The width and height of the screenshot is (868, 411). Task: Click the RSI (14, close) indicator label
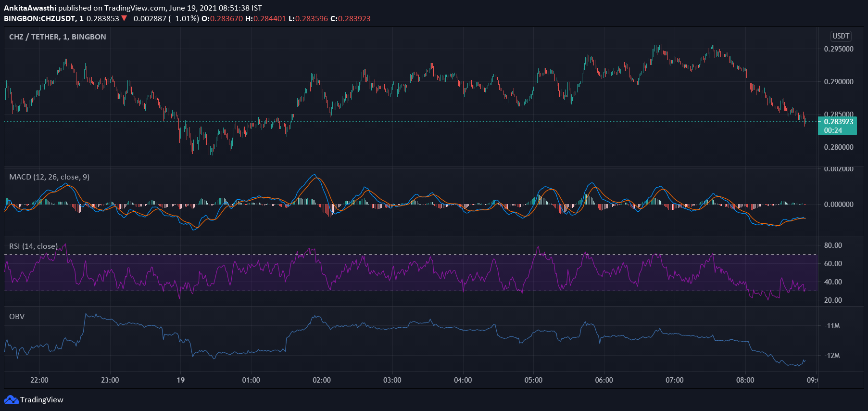(x=33, y=246)
